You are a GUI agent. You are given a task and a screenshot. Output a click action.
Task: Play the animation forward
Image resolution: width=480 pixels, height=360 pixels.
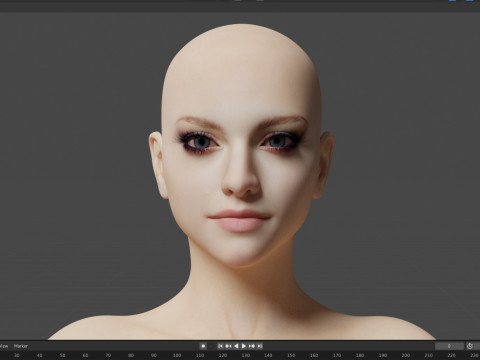[x=244, y=346]
